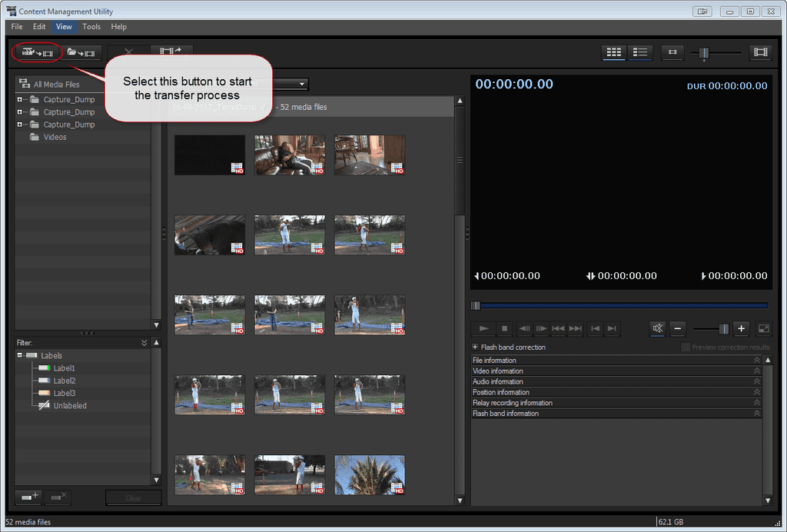Click the volume slider handle
This screenshot has width=787, height=532.
[723, 328]
